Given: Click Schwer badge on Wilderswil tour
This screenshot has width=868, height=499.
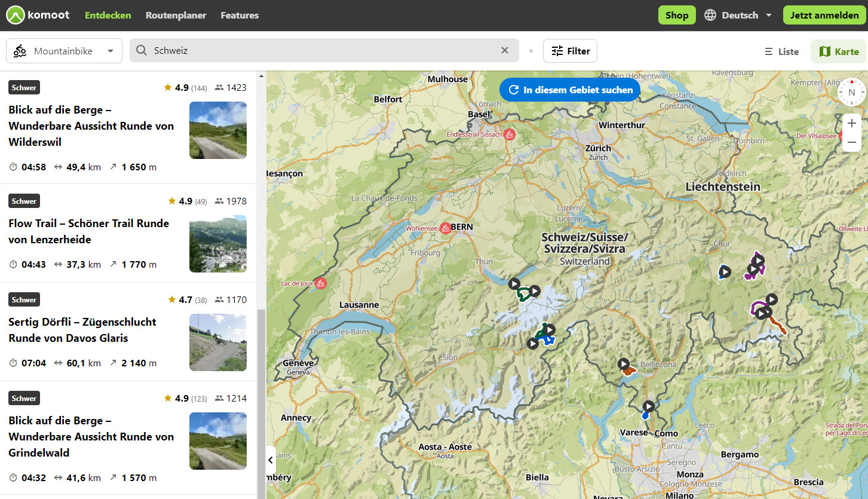Looking at the screenshot, I should [x=24, y=87].
